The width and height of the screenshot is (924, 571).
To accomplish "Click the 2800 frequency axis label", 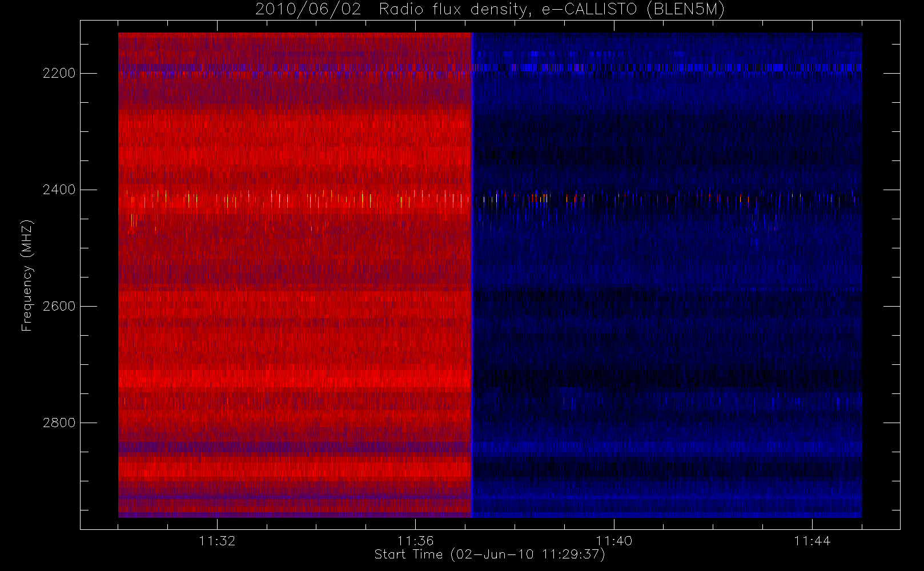I will tap(59, 423).
